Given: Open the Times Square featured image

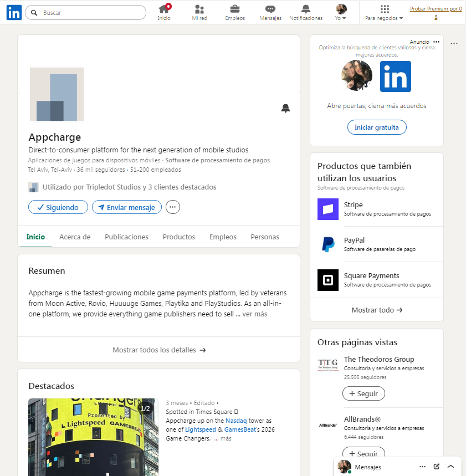Looking at the screenshot, I should pos(94,437).
